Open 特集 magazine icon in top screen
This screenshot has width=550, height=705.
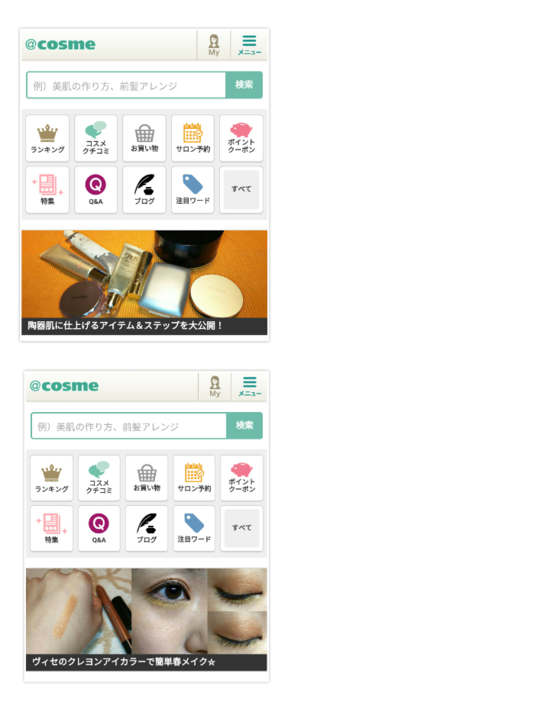pos(47,190)
